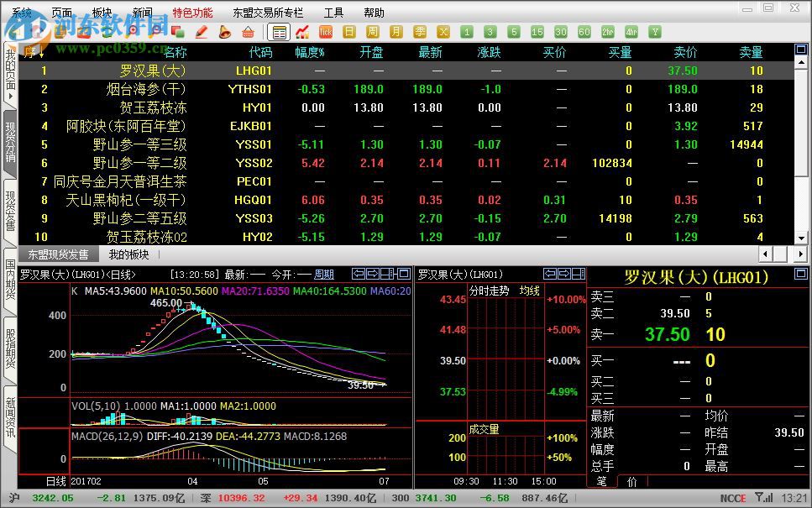Switch to quarterly 季 period
Viewport: 812px width, 508px height.
(x=420, y=32)
